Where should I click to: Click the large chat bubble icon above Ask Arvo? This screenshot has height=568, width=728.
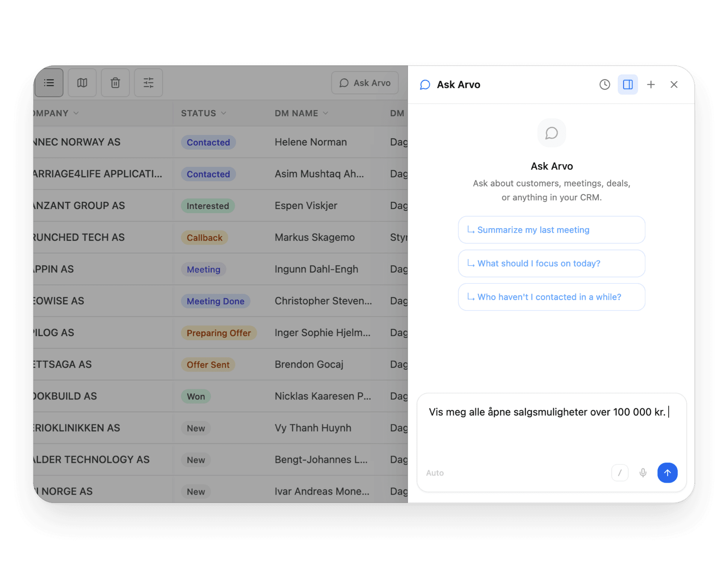click(x=551, y=133)
